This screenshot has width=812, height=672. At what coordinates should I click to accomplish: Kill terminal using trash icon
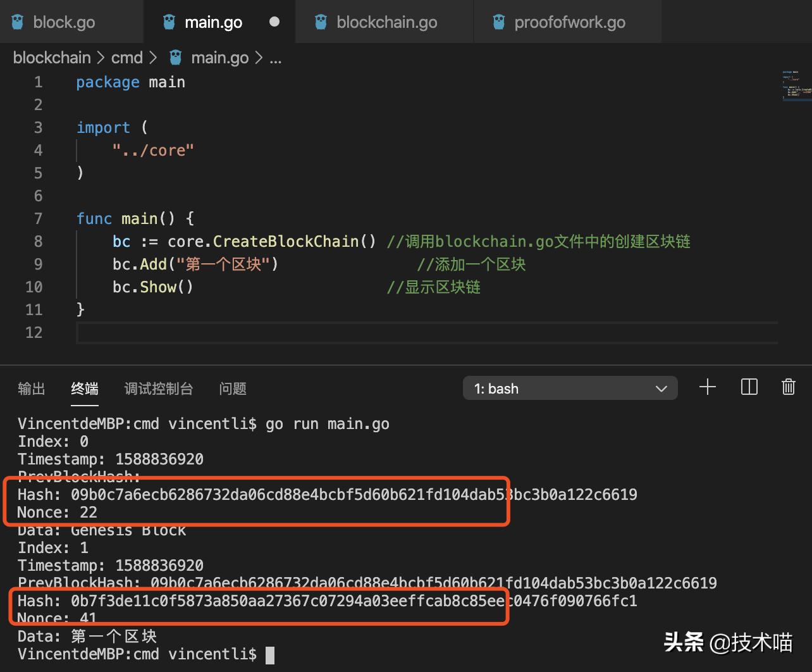[x=788, y=387]
